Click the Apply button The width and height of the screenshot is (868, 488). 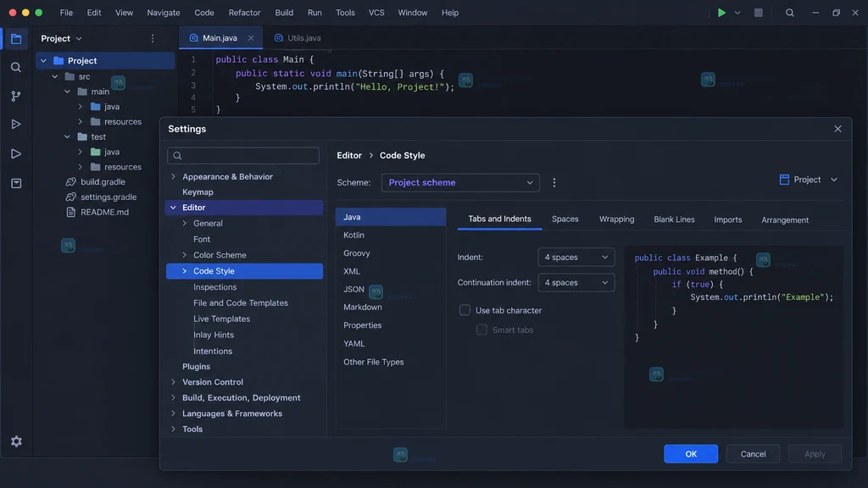point(815,454)
